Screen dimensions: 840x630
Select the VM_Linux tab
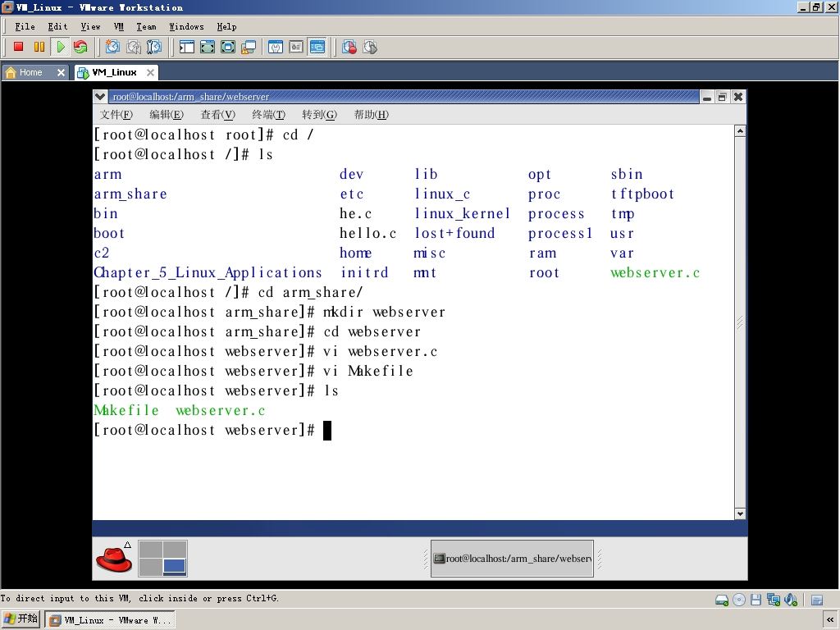tap(114, 72)
